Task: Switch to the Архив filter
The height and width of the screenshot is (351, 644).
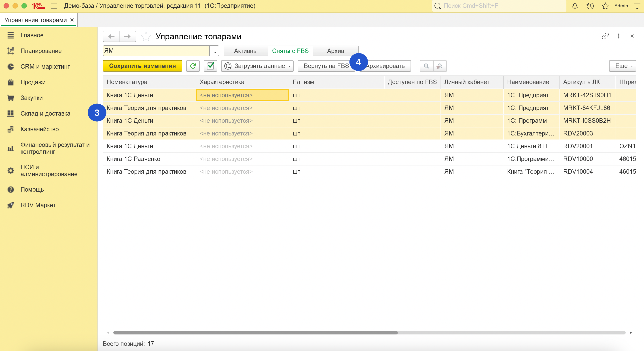Action: tap(335, 51)
